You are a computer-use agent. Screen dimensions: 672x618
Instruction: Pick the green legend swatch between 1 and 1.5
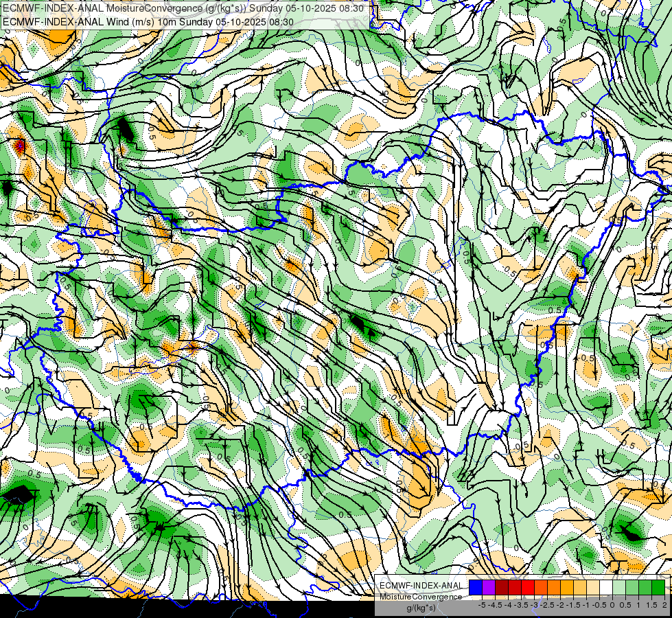[x=645, y=588]
